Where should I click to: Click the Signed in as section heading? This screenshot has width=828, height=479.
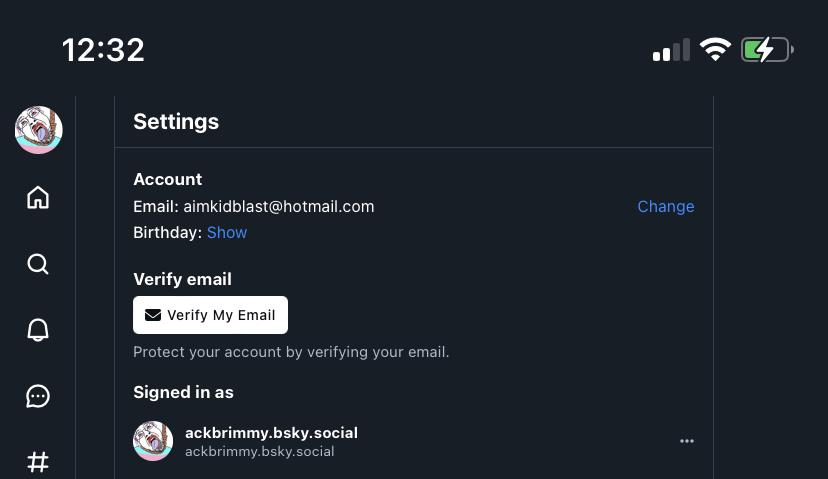point(183,392)
